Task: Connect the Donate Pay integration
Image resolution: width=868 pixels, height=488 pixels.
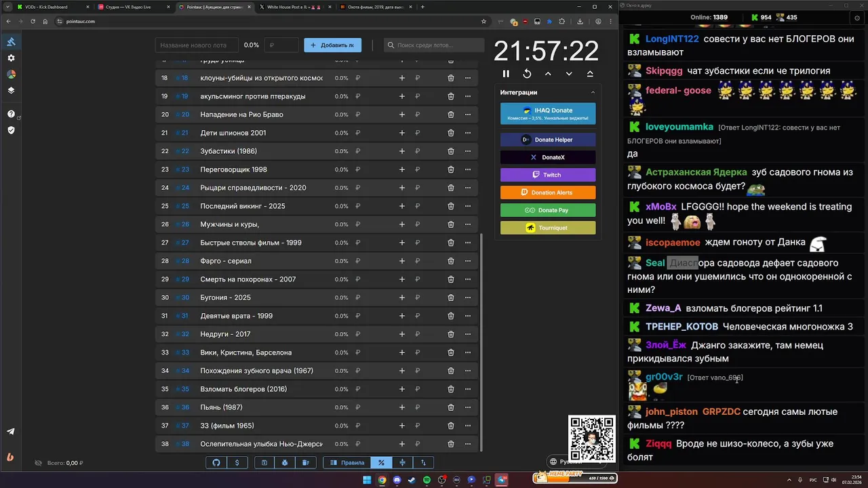Action: pyautogui.click(x=548, y=210)
